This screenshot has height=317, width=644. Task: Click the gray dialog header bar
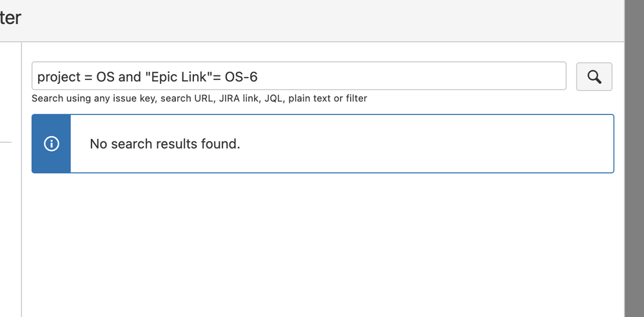point(322,19)
